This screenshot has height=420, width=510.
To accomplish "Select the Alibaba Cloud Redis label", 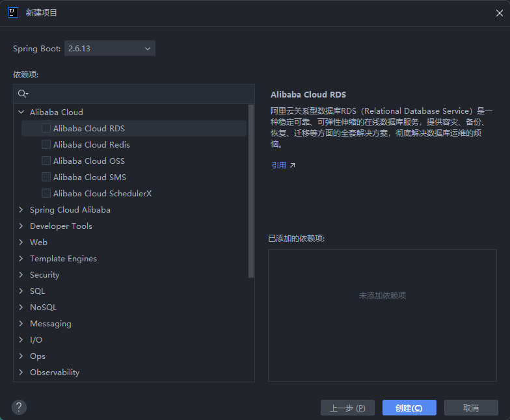I will pyautogui.click(x=91, y=144).
